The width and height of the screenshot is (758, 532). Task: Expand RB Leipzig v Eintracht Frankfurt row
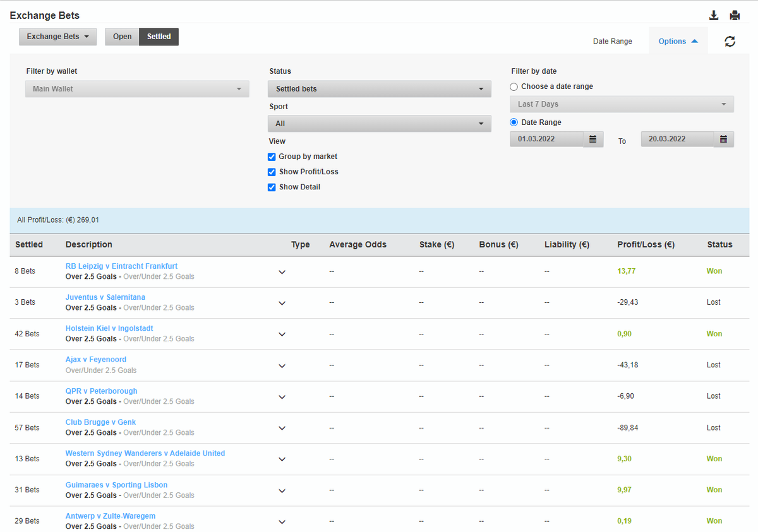pos(282,272)
